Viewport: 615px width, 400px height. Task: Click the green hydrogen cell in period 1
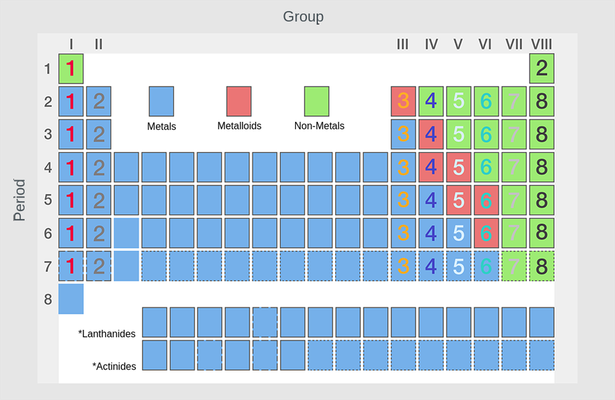pyautogui.click(x=71, y=69)
